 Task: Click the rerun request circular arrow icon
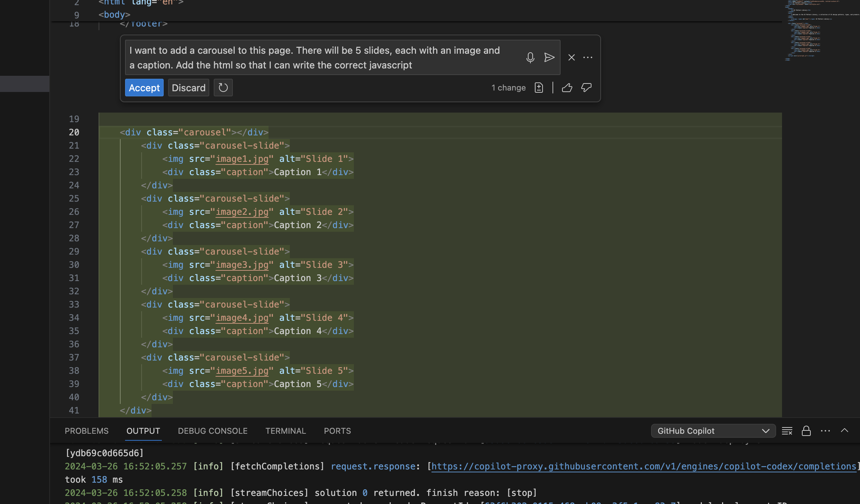(223, 88)
